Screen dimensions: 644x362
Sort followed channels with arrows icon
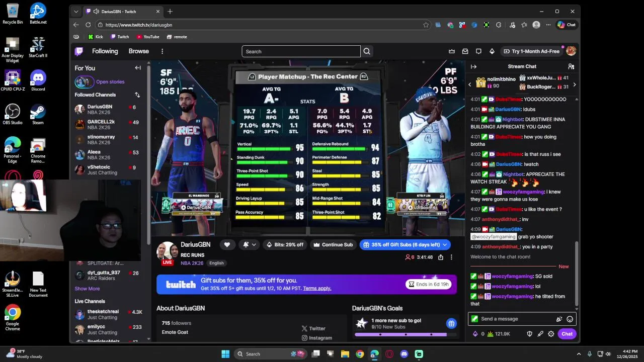tap(137, 95)
